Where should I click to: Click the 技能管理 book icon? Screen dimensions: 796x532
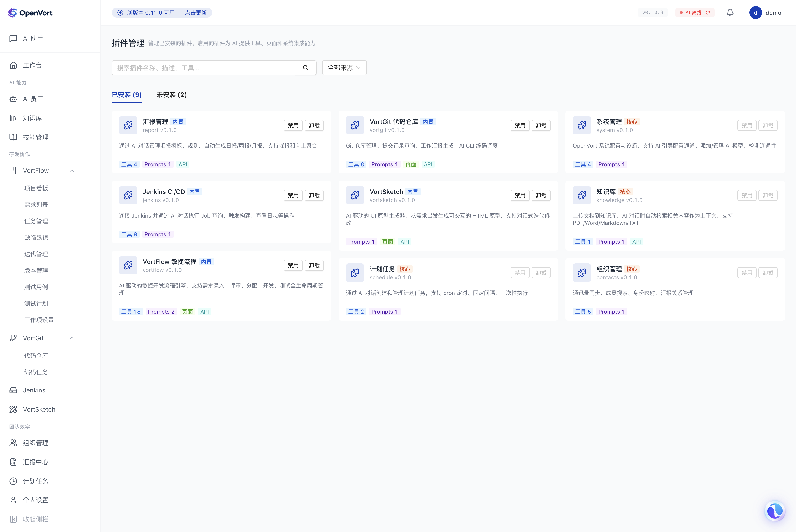[x=13, y=137]
